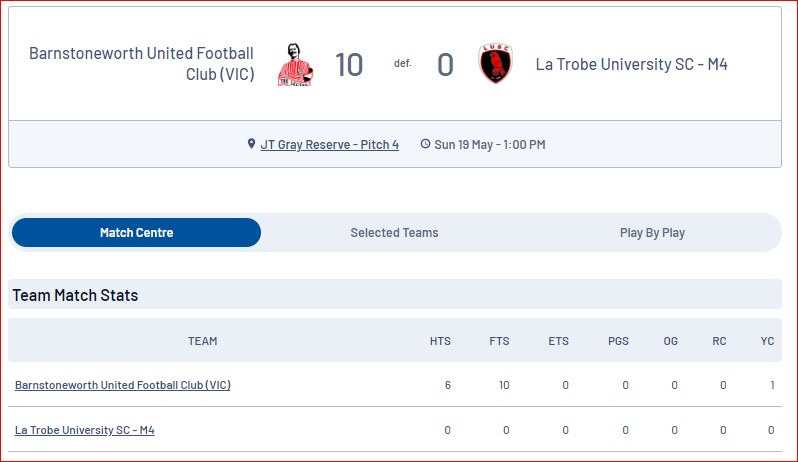Click the Team Match Stats heading
This screenshot has width=798, height=462.
[x=75, y=295]
